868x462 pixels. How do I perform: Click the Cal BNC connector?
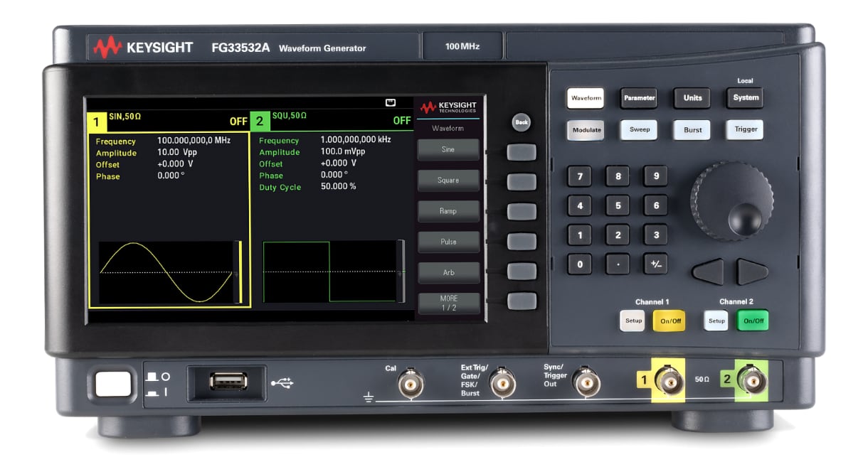click(x=409, y=384)
